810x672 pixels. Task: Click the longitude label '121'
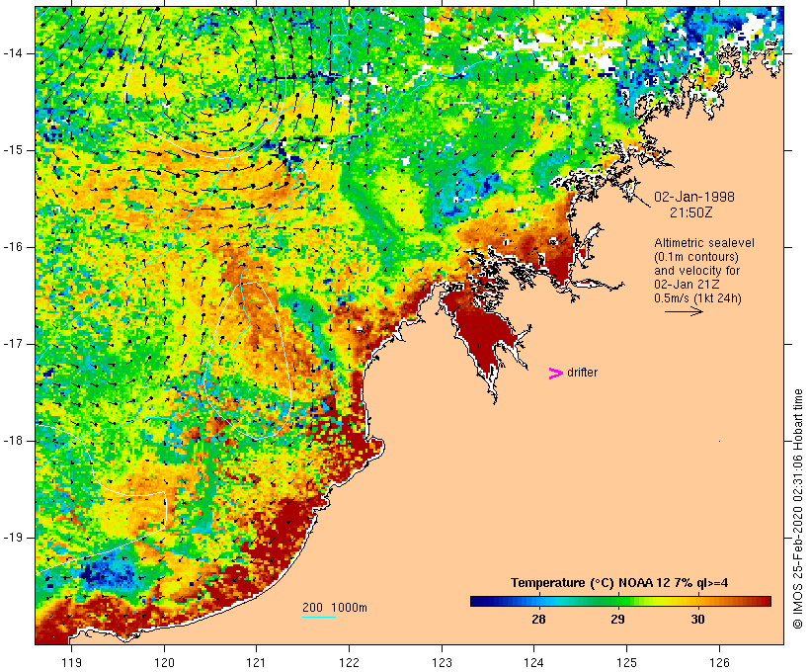(256, 662)
